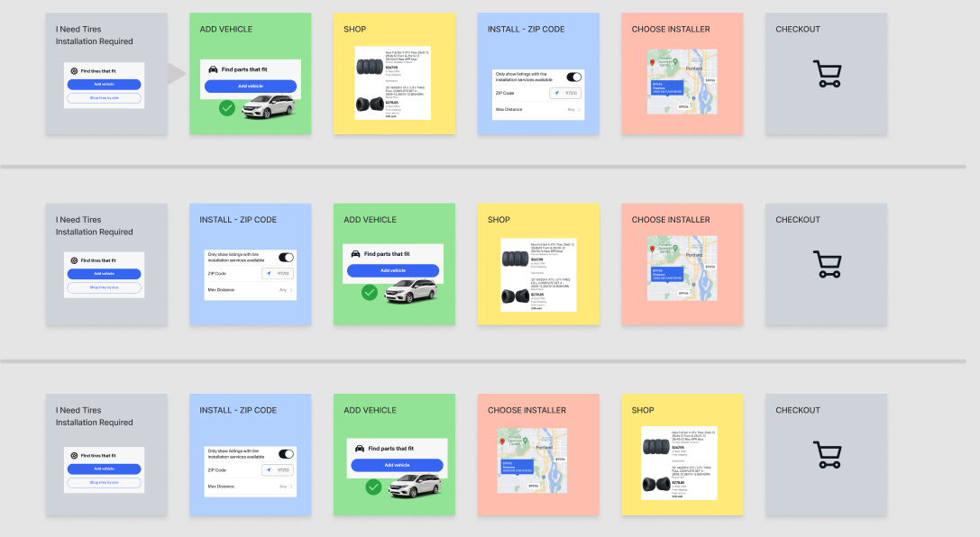Select 'Find parts that fit' text in top row

(244, 69)
